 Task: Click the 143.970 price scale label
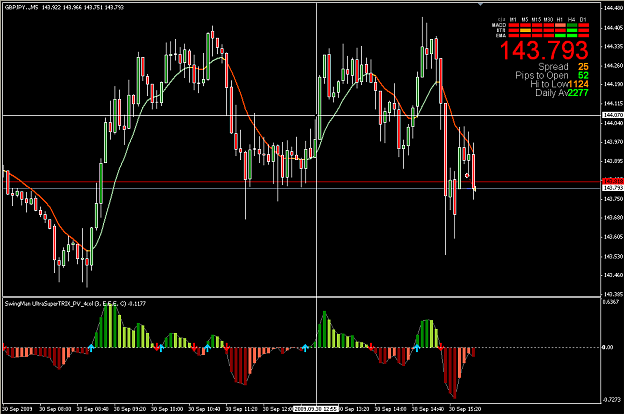click(x=613, y=142)
